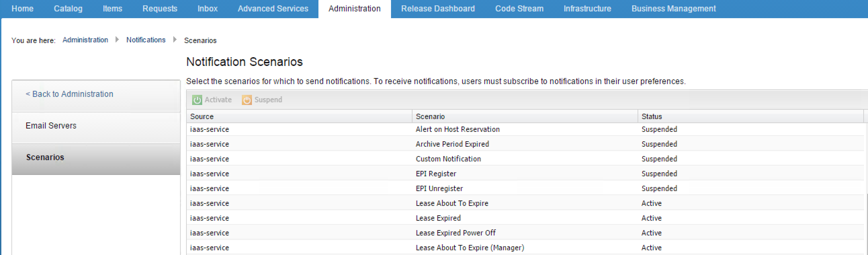This screenshot has width=868, height=255.
Task: Go to the Business Management tab
Action: (673, 9)
